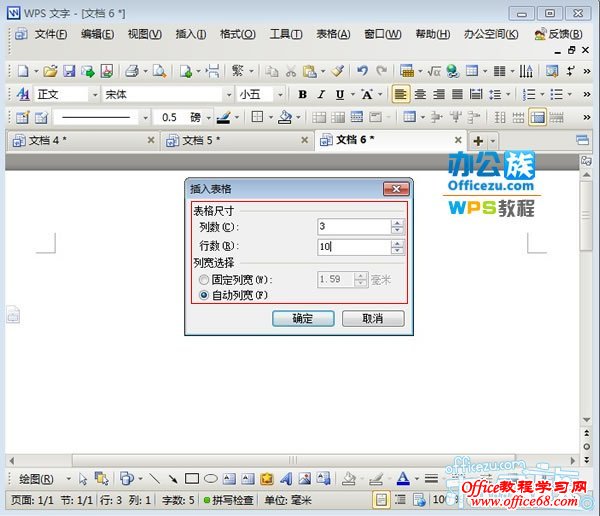Click the horizontal scrollbar thumb
Image resolution: width=600 pixels, height=516 pixels.
tap(293, 459)
